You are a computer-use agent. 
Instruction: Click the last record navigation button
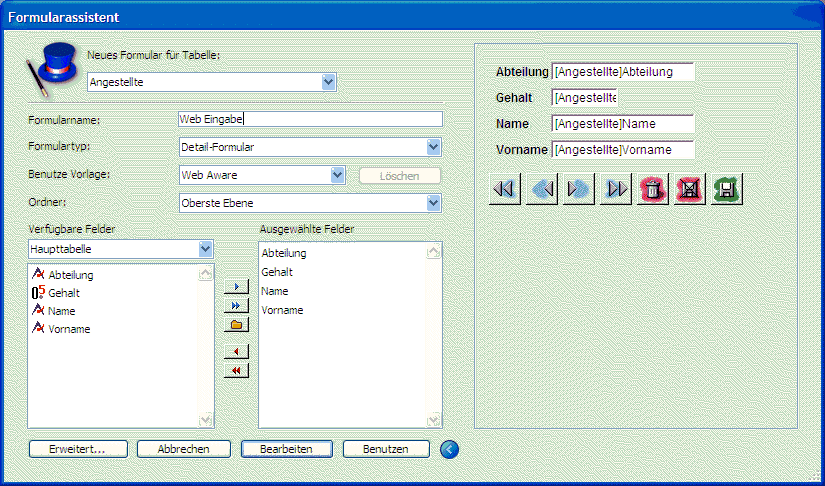616,188
